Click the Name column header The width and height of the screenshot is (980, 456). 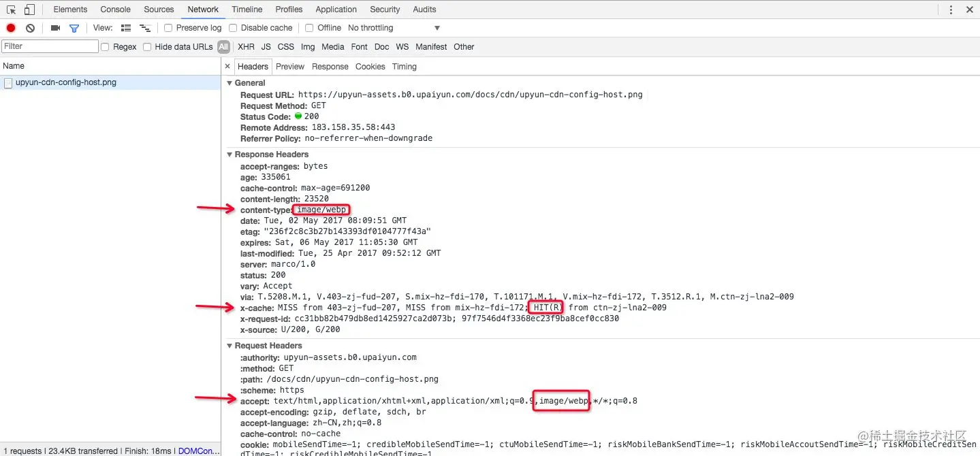(110, 66)
